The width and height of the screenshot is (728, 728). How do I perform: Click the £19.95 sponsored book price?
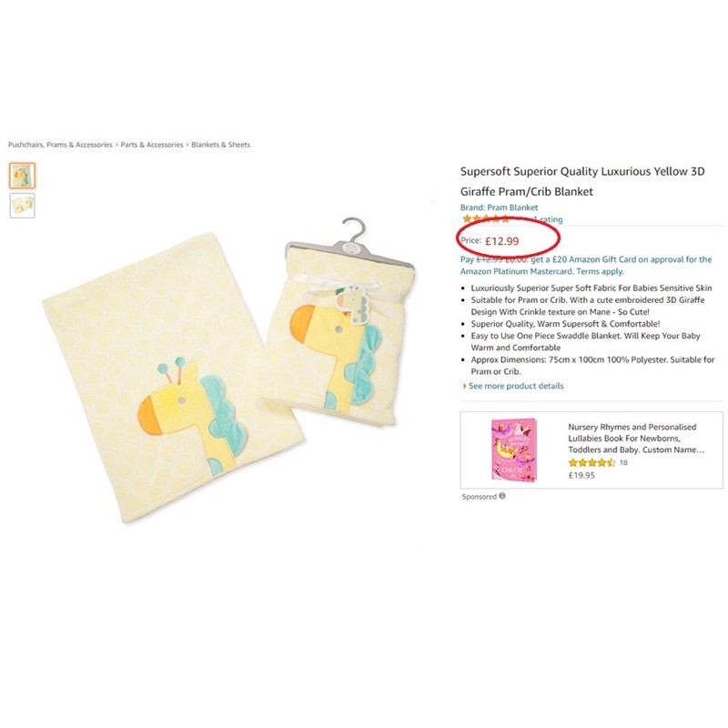click(581, 475)
